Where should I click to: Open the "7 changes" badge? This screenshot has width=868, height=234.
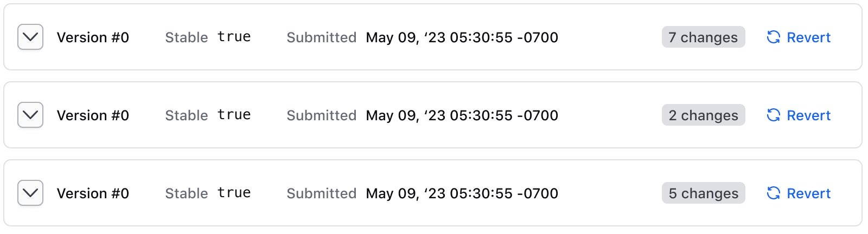click(x=703, y=37)
